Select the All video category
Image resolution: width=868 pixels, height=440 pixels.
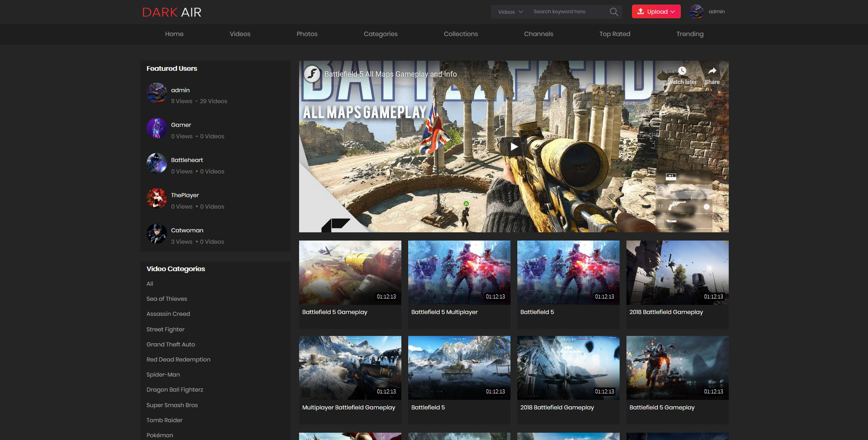point(149,283)
